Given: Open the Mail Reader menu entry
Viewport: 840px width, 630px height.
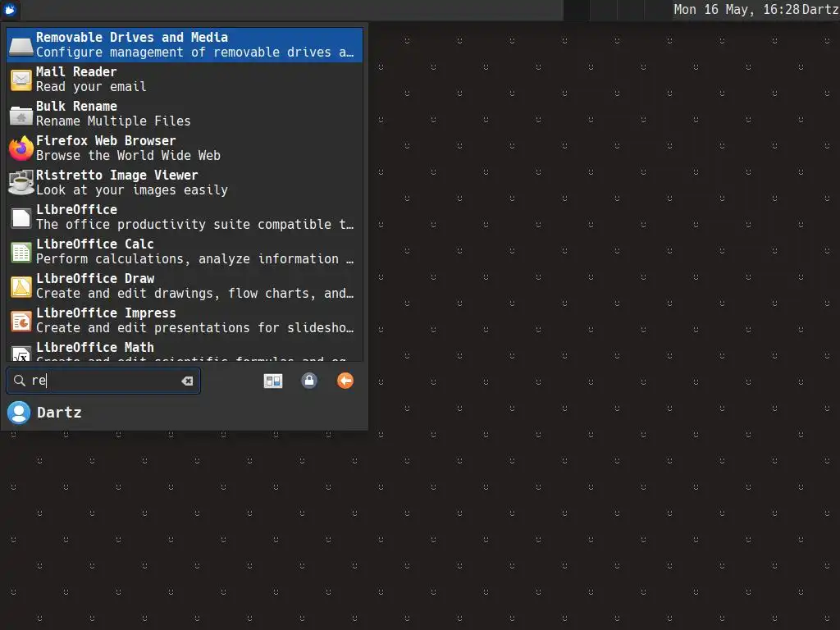Looking at the screenshot, I should (185, 80).
